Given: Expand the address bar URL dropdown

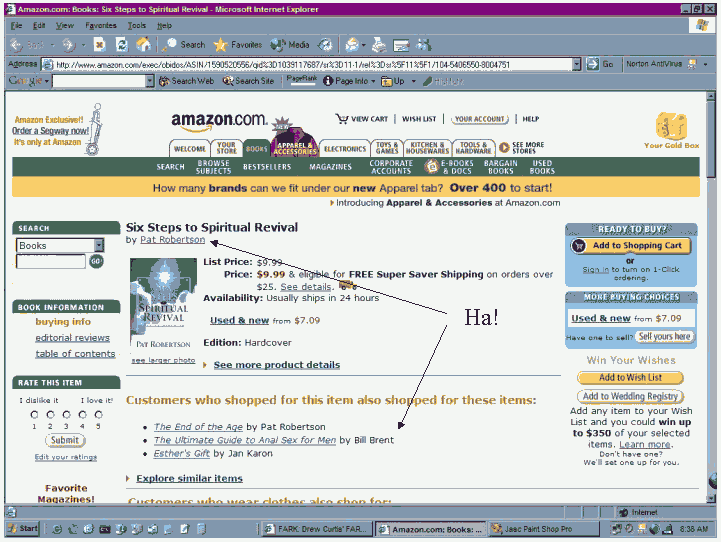Looking at the screenshot, I should pyautogui.click(x=577, y=64).
